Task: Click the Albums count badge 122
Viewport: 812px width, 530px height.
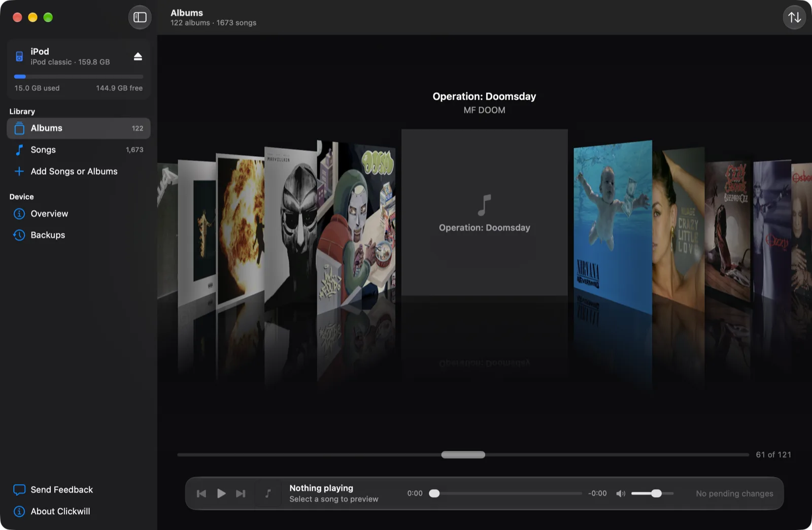Action: 138,128
